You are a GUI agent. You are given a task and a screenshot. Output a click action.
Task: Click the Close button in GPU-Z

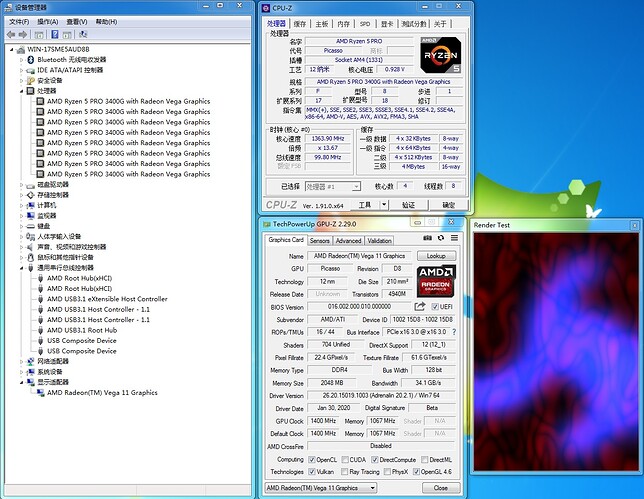(441, 488)
